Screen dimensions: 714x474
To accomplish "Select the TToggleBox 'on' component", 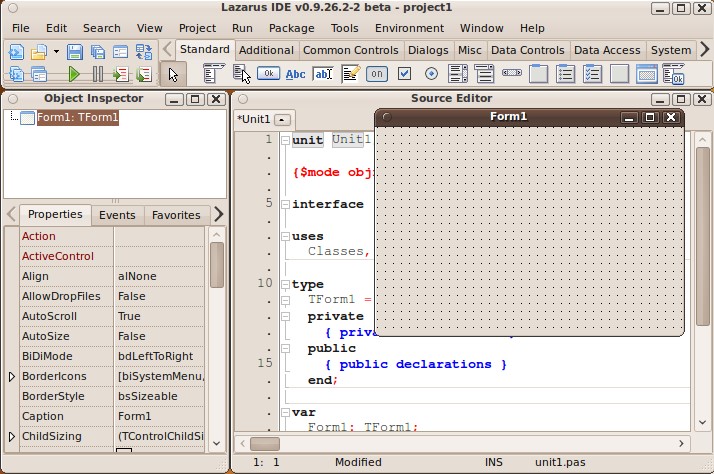I will coord(377,73).
